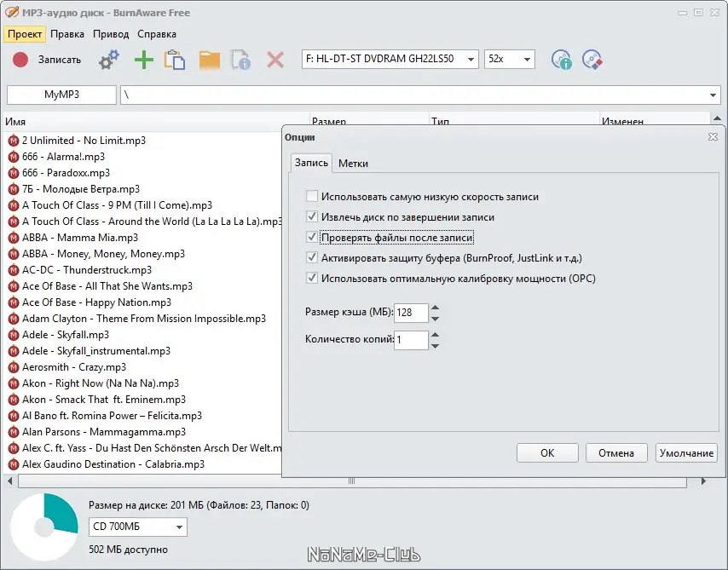Increase cache size with up arrow
The width and height of the screenshot is (728, 570).
tap(435, 308)
